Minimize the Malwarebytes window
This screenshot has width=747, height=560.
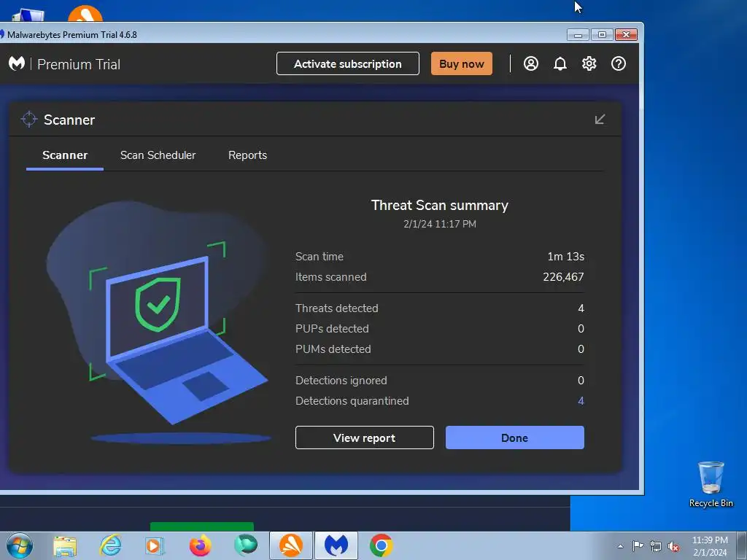(578, 35)
